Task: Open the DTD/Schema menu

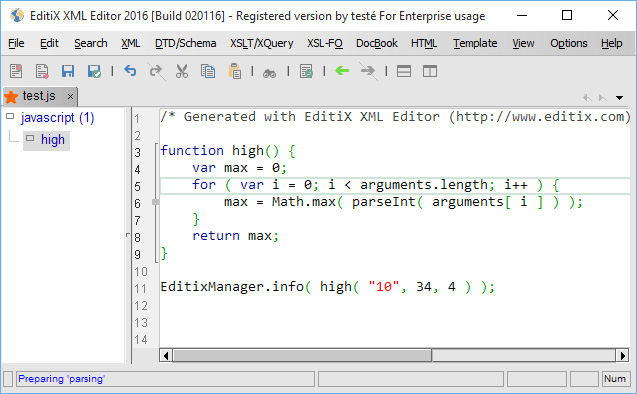Action: click(x=185, y=43)
